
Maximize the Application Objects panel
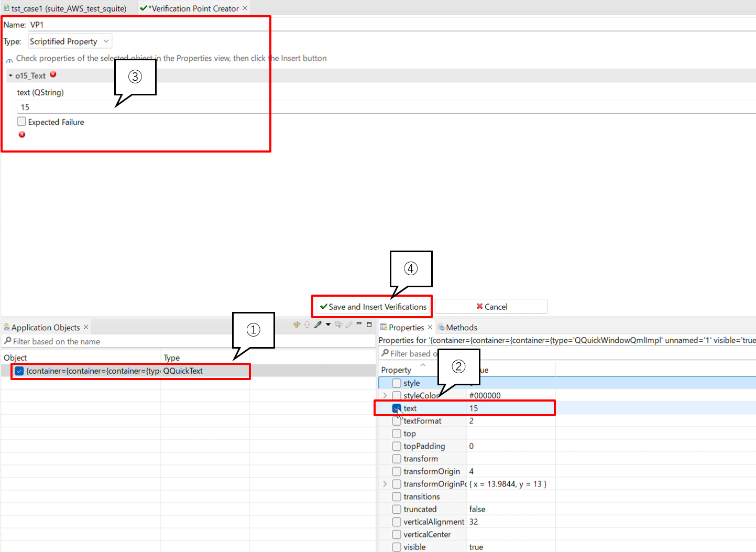pos(369,324)
